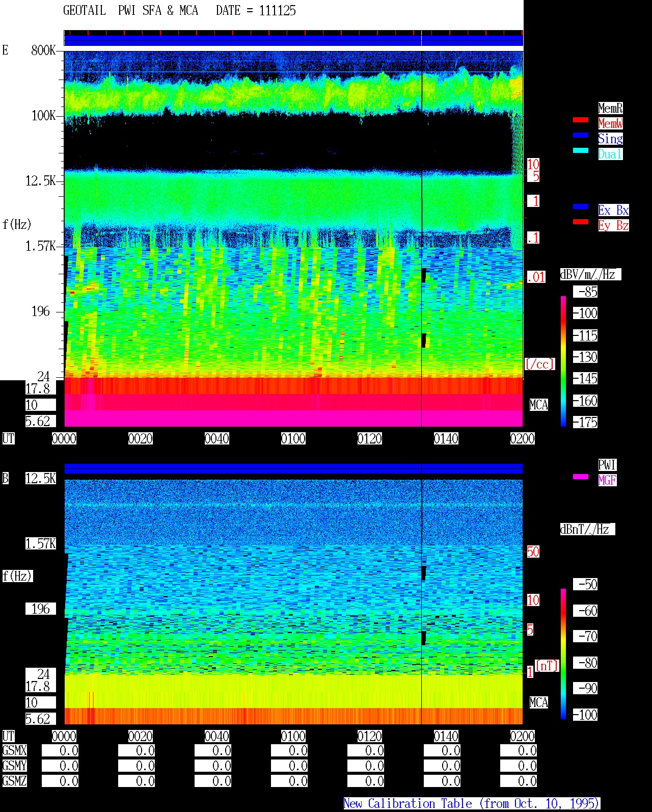The height and width of the screenshot is (812, 652).
Task: Click the blue status bar above B spectrogram
Action: (x=293, y=469)
